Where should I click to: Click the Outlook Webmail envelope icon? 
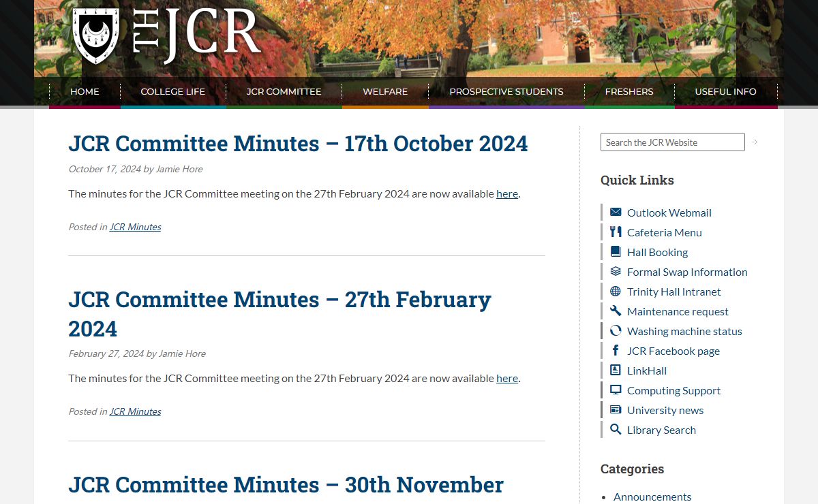[616, 212]
